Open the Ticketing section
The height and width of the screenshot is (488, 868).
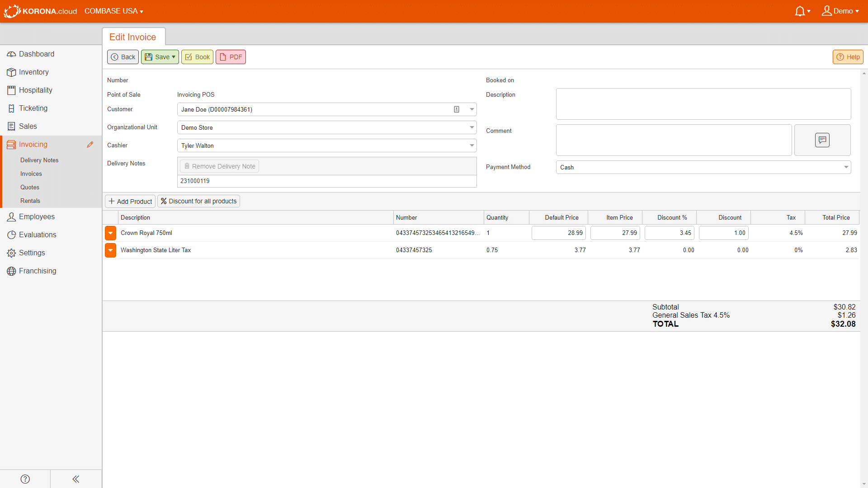tap(51, 108)
